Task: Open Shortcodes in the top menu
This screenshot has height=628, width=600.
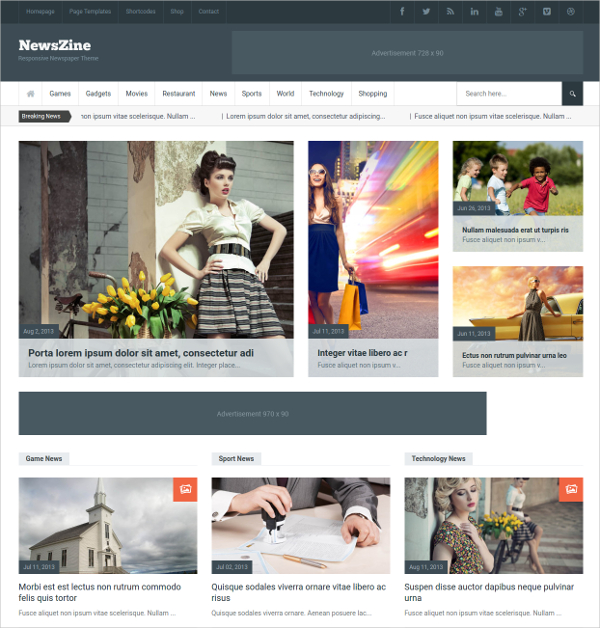Action: (x=141, y=11)
